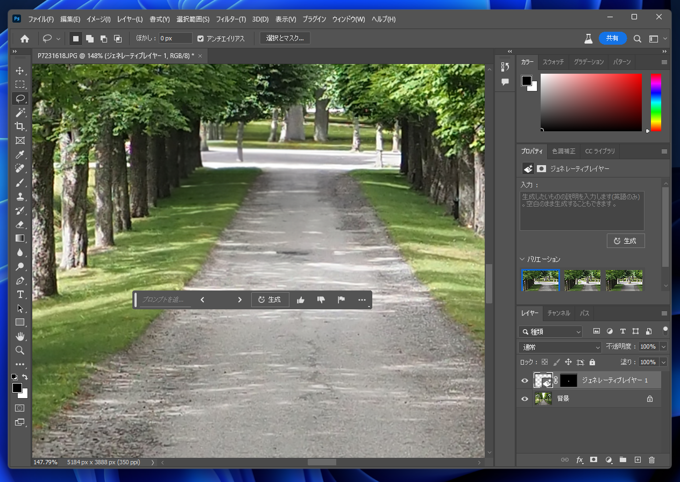
Task: Click the fx layer style icon
Action: [579, 460]
